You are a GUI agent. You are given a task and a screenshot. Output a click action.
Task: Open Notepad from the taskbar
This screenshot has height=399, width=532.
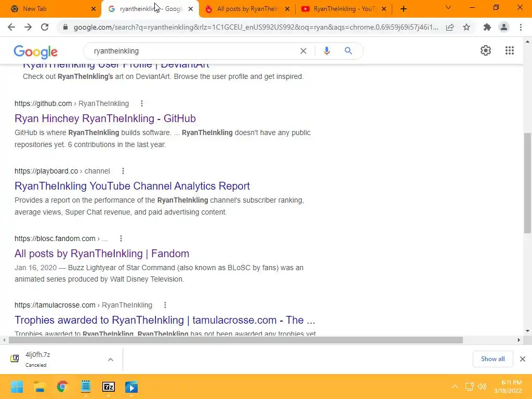pos(86,387)
